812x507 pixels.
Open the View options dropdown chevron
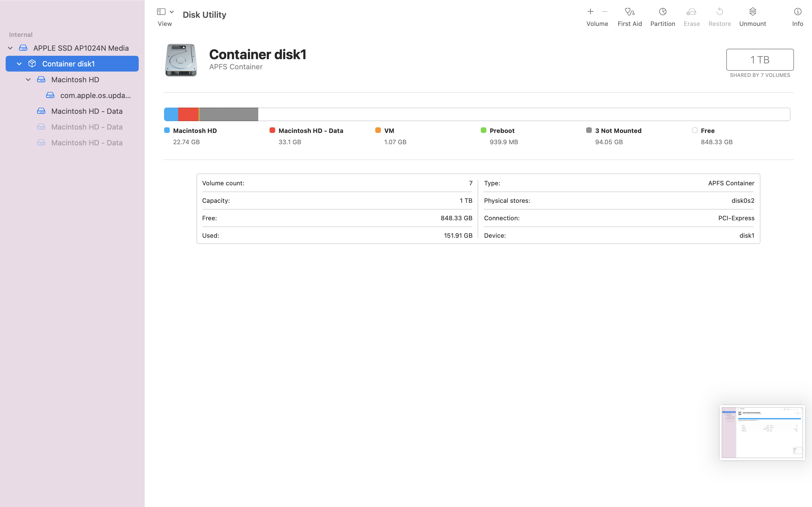[x=172, y=12]
